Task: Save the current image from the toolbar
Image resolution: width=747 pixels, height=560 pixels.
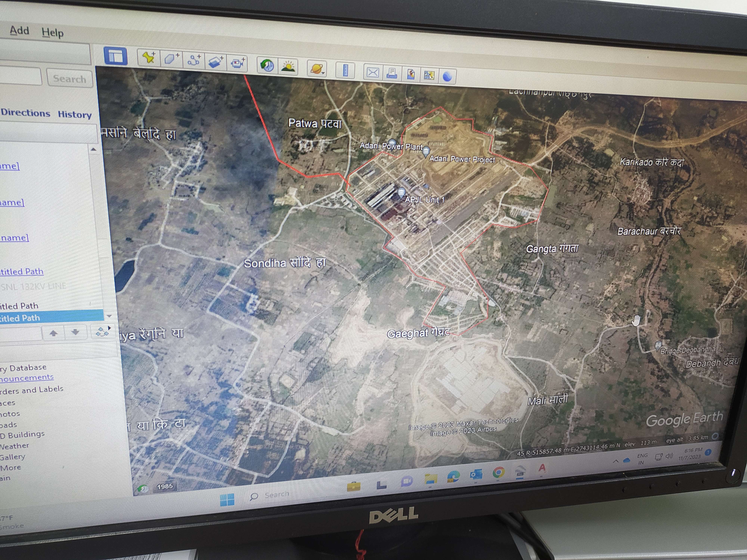Action: pos(411,74)
